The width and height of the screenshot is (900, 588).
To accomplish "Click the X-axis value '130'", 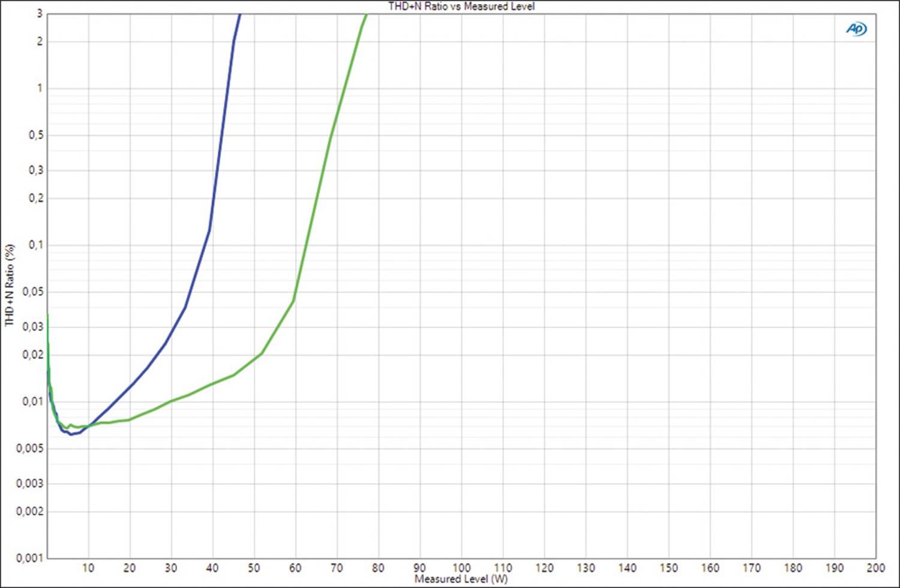I will click(x=586, y=568).
